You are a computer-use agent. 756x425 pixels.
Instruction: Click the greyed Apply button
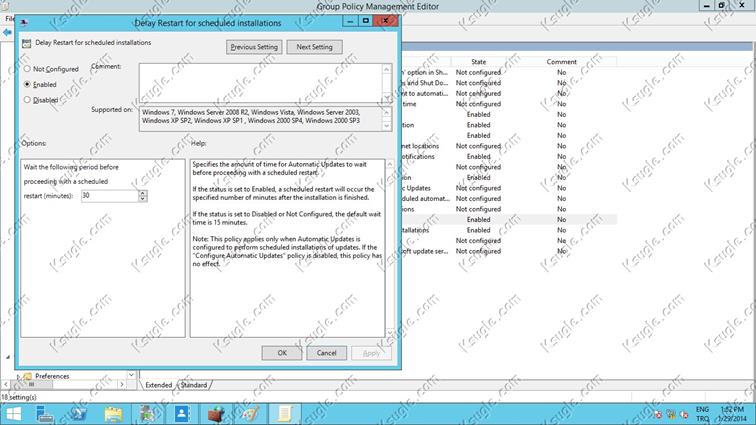[x=371, y=353]
